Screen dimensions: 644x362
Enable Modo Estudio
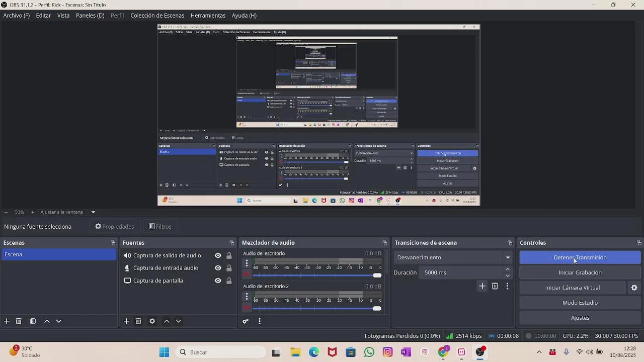tap(580, 303)
